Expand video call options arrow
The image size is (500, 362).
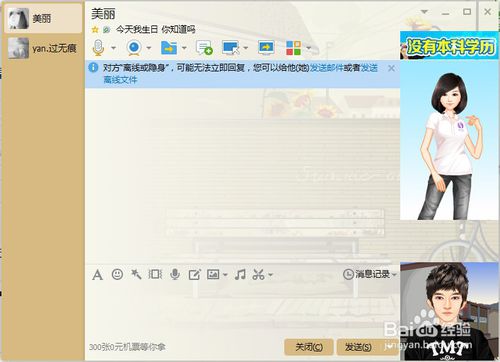149,48
